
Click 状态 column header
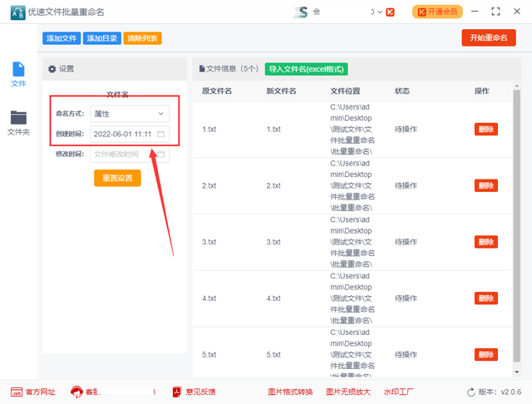pyautogui.click(x=402, y=91)
